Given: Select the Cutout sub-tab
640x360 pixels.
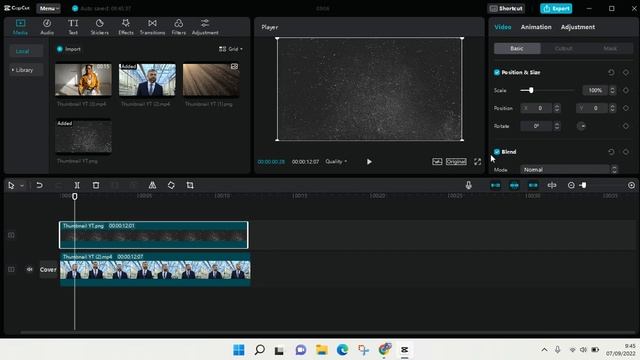Looking at the screenshot, I should [564, 49].
